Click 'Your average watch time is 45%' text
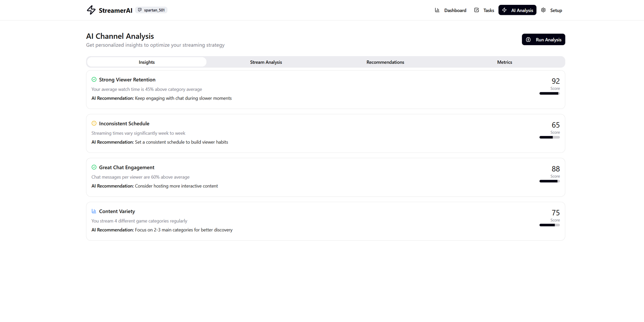Screen dimensions: 644x322 [147, 89]
